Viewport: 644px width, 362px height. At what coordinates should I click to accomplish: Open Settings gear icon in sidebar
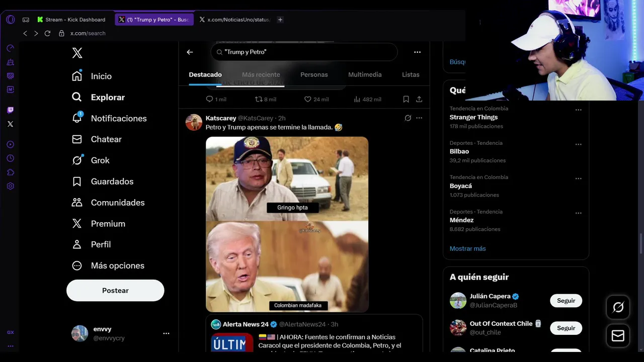tap(11, 186)
